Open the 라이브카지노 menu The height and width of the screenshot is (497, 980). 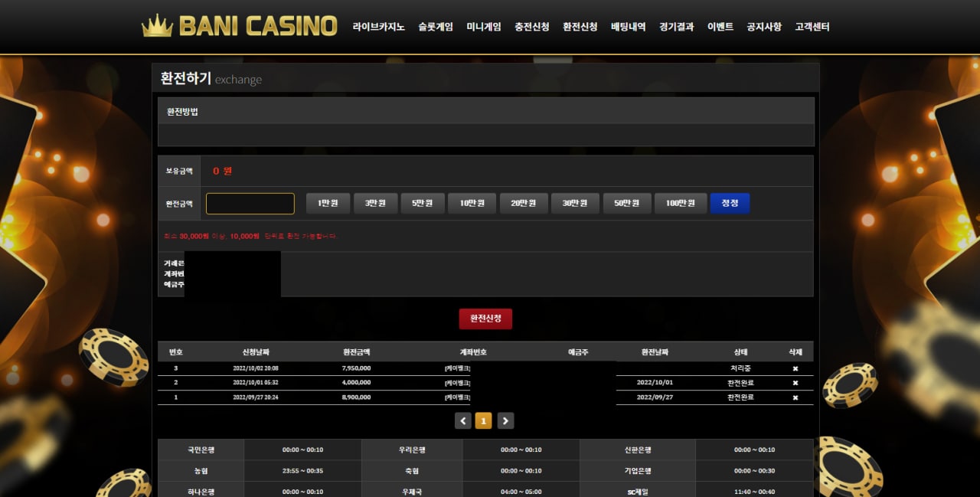click(x=378, y=27)
